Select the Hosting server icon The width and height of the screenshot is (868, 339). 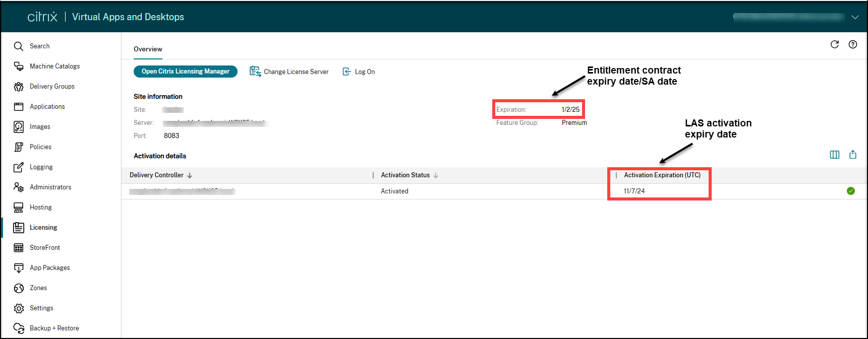coord(19,208)
